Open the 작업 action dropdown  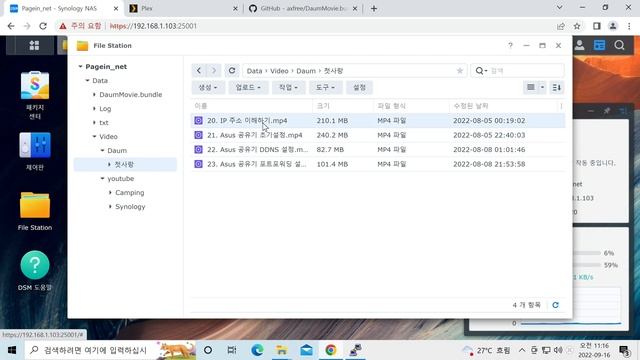click(289, 87)
